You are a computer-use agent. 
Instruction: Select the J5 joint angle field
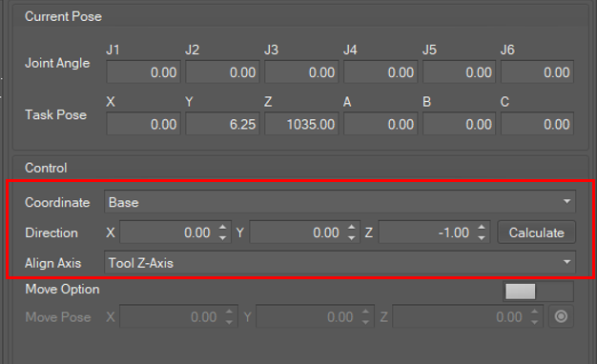[x=459, y=71]
